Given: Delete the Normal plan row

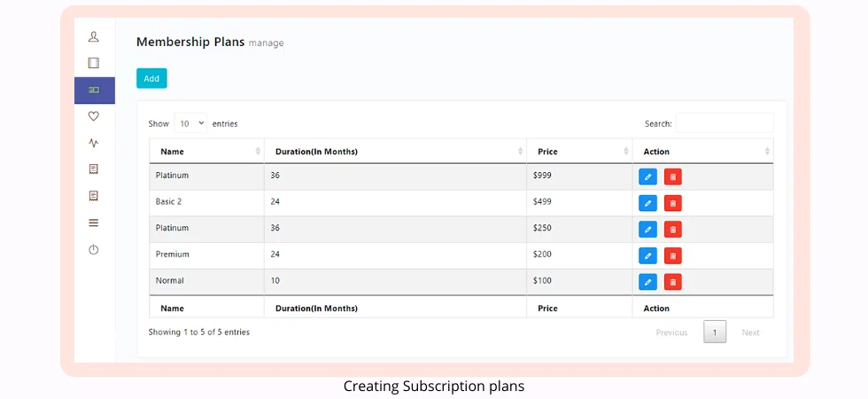Looking at the screenshot, I should point(673,282).
